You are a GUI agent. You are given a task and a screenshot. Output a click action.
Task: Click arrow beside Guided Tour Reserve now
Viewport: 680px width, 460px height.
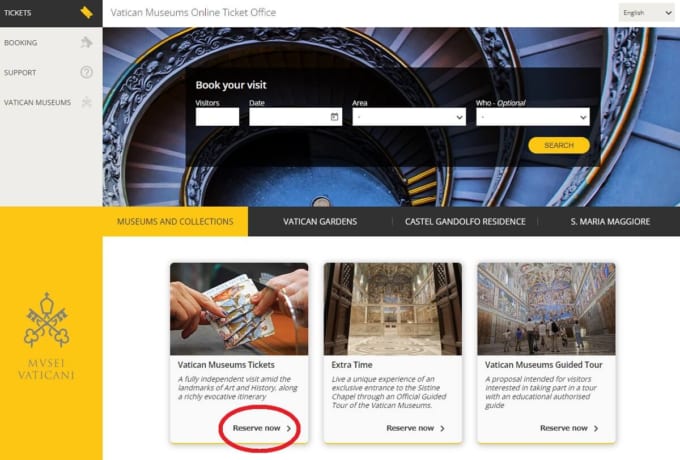click(596, 428)
